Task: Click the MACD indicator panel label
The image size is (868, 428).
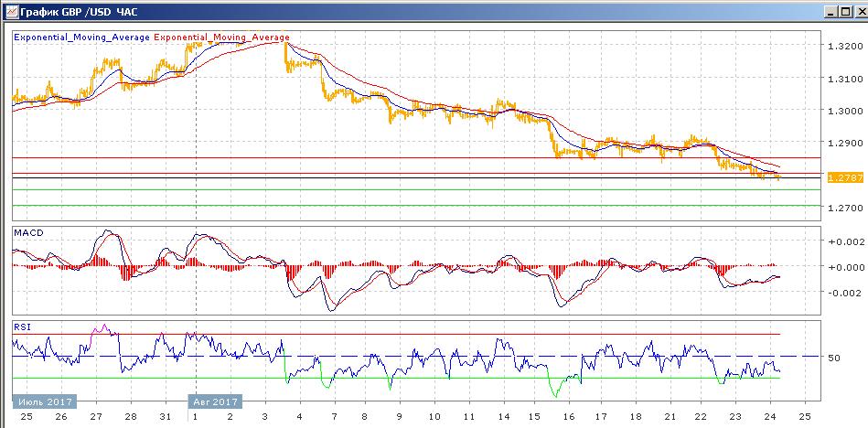Action: pyautogui.click(x=27, y=233)
